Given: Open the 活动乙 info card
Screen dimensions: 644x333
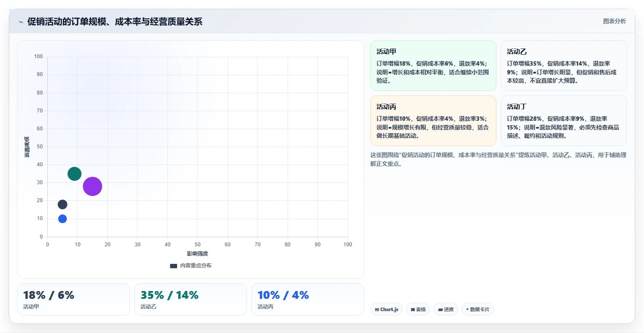Looking at the screenshot, I should (x=563, y=66).
